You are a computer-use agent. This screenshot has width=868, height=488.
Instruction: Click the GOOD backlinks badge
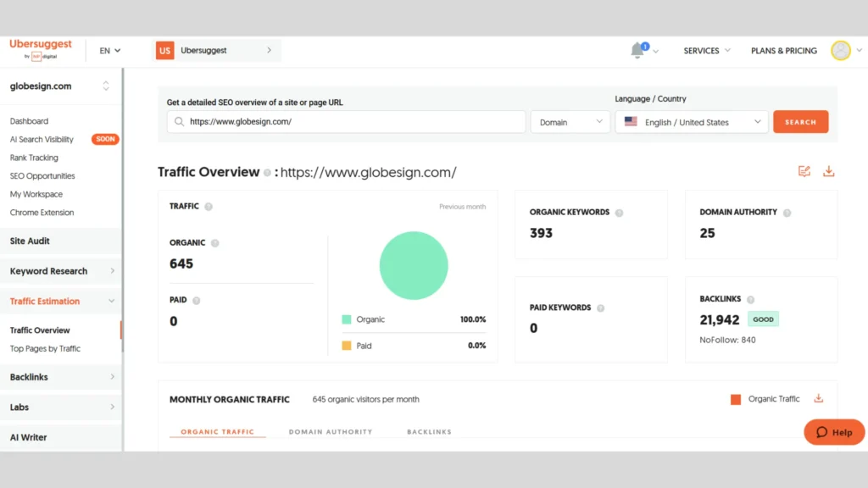pyautogui.click(x=763, y=319)
